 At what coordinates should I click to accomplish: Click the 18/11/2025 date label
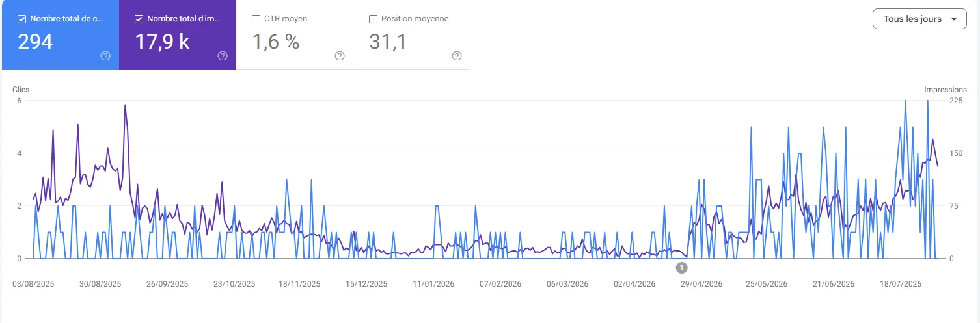click(x=299, y=284)
